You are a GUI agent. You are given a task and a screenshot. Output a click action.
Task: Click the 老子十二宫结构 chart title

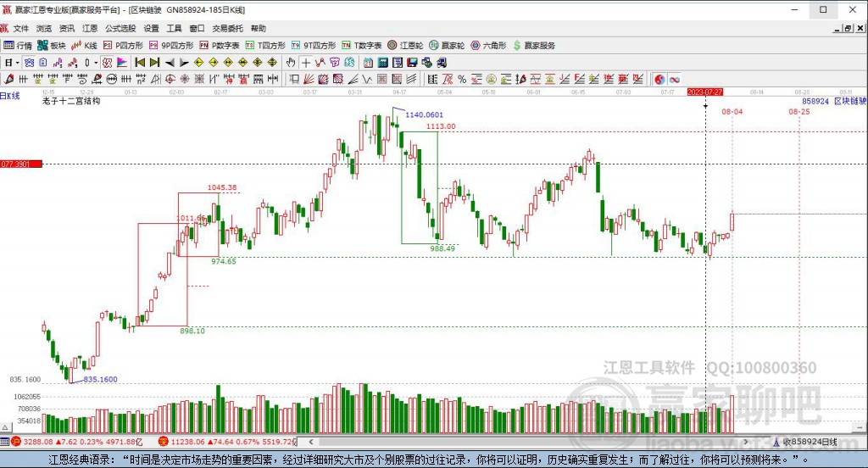click(x=71, y=101)
